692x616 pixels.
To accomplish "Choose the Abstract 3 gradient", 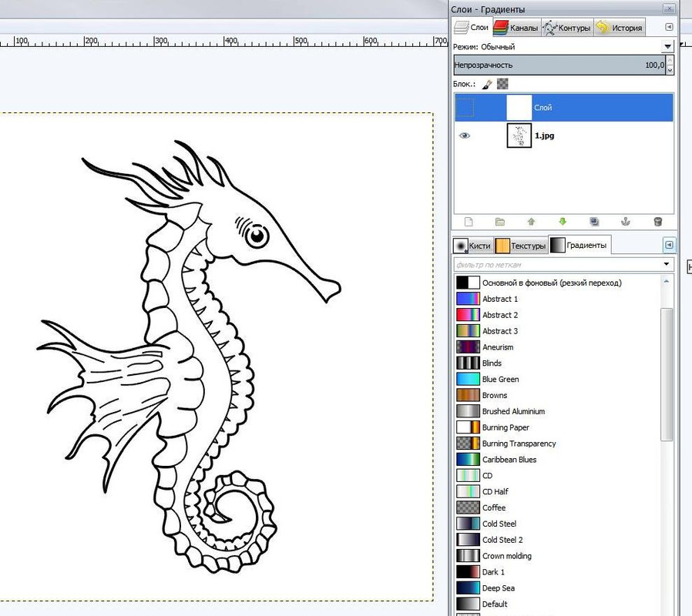I will tap(558, 330).
